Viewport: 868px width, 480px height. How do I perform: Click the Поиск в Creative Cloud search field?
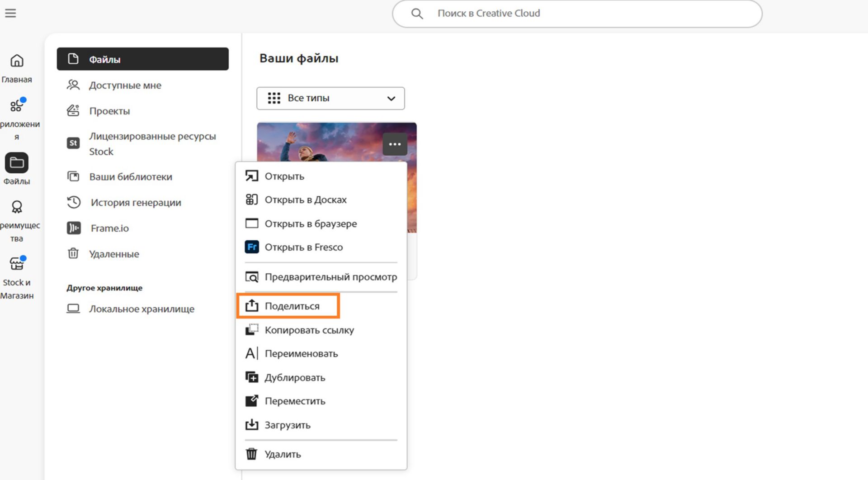coord(577,14)
